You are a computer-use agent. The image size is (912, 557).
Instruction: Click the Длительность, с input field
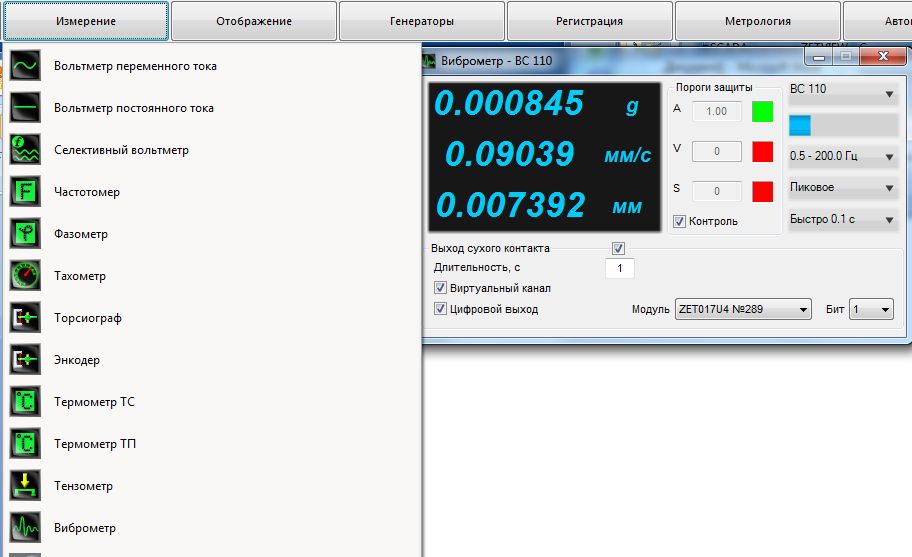tap(619, 268)
